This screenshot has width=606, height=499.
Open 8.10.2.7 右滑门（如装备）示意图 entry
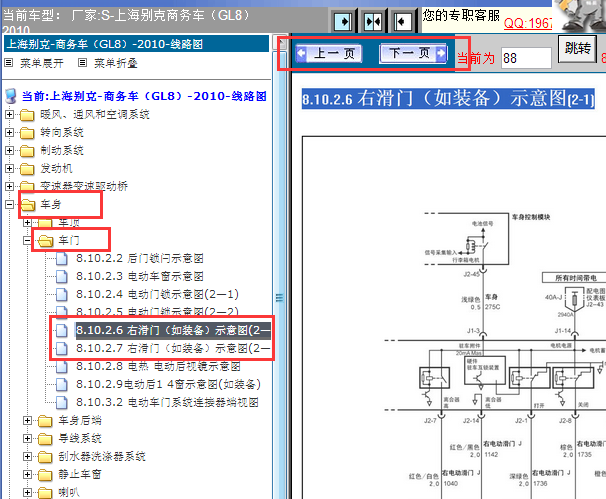coord(173,348)
